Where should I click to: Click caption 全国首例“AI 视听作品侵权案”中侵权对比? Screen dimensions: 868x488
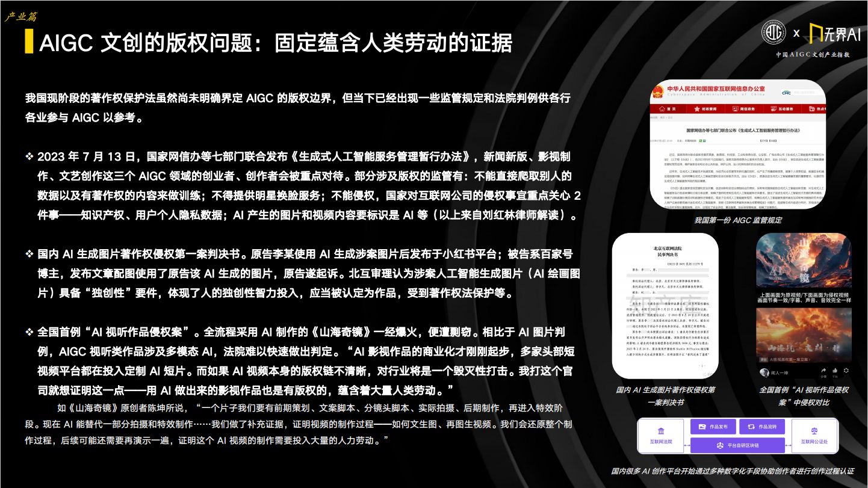point(804,396)
